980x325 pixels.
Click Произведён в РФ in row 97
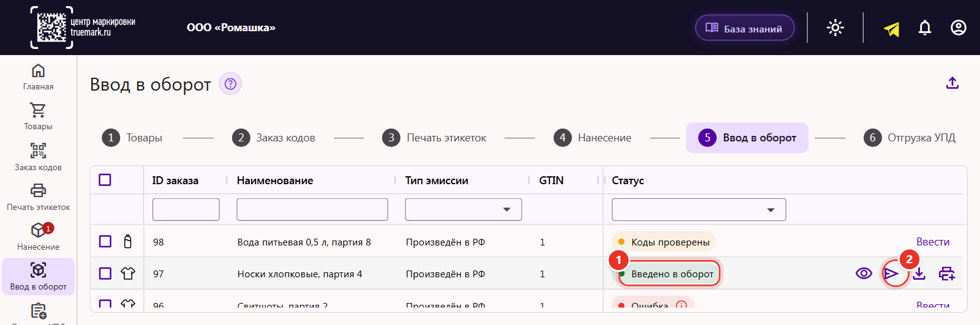[x=445, y=274]
